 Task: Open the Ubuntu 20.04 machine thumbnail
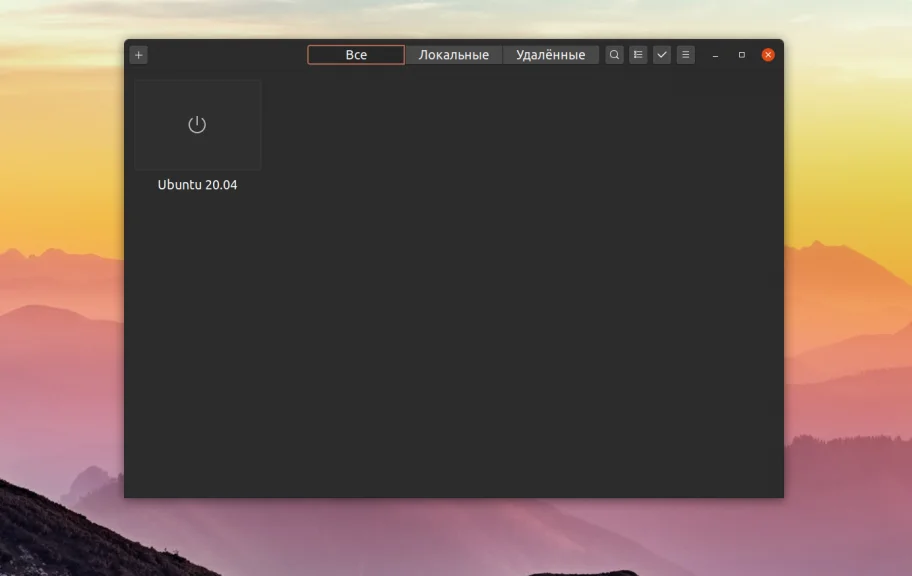(198, 125)
